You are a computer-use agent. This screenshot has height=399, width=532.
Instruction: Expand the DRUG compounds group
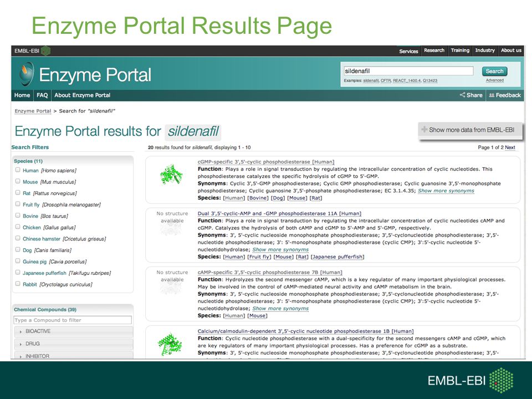[74, 344]
